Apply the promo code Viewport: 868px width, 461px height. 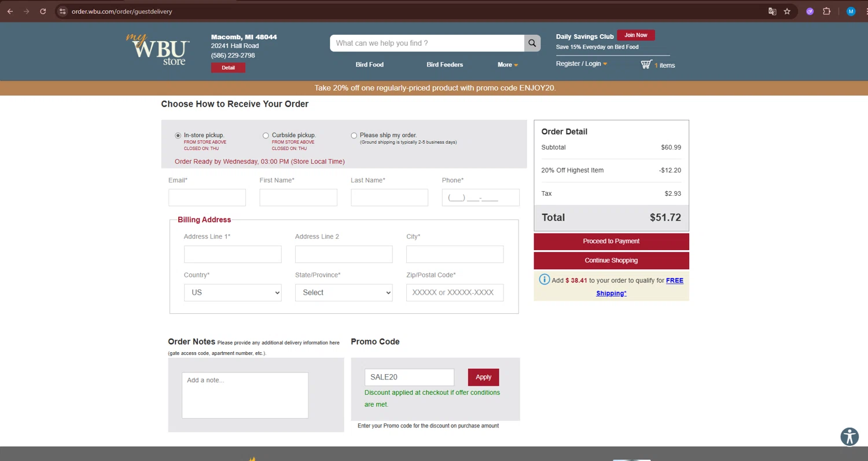(483, 377)
